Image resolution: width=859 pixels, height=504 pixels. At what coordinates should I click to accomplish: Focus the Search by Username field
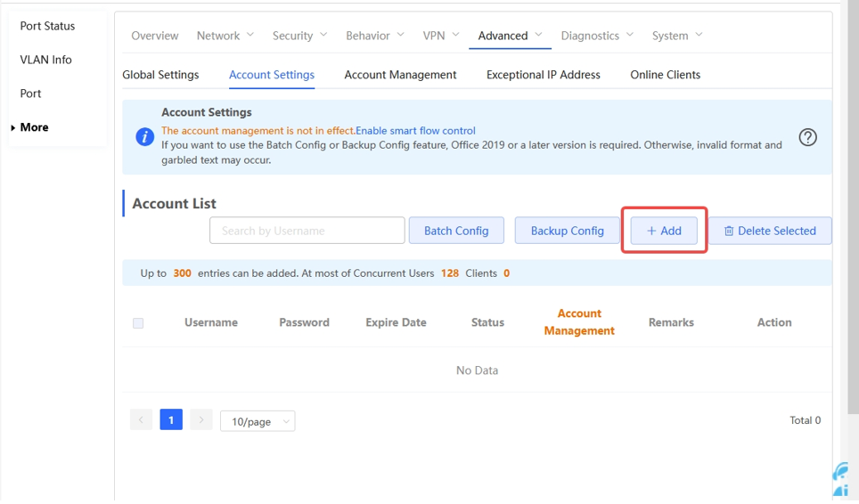tap(307, 231)
